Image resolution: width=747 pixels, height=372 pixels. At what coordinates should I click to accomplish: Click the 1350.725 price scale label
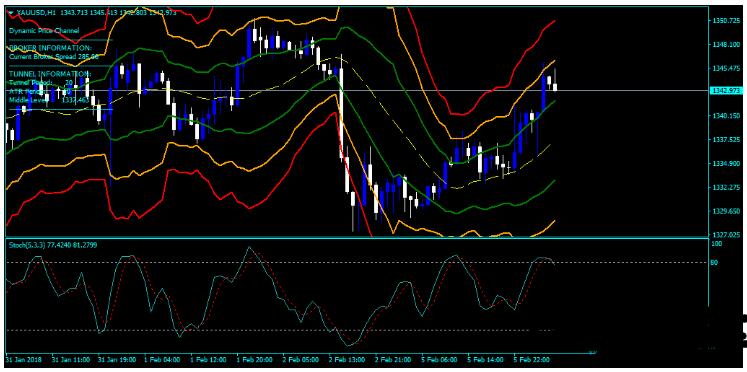pos(724,21)
